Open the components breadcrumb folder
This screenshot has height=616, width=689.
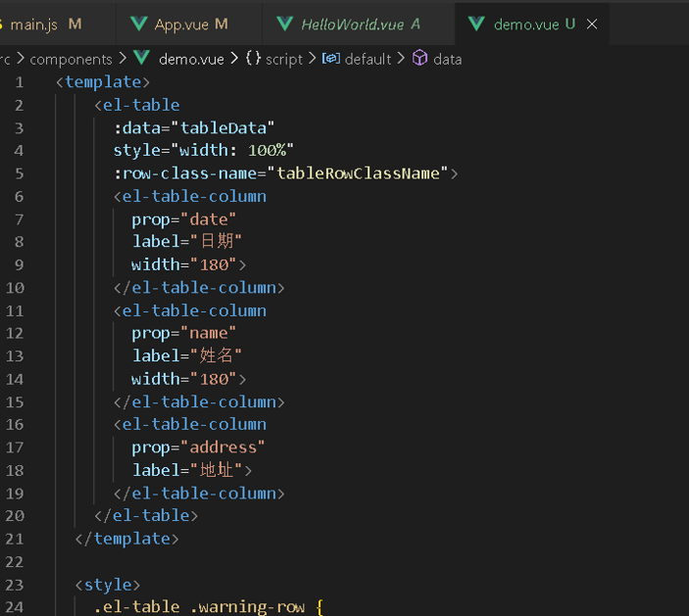click(x=71, y=59)
